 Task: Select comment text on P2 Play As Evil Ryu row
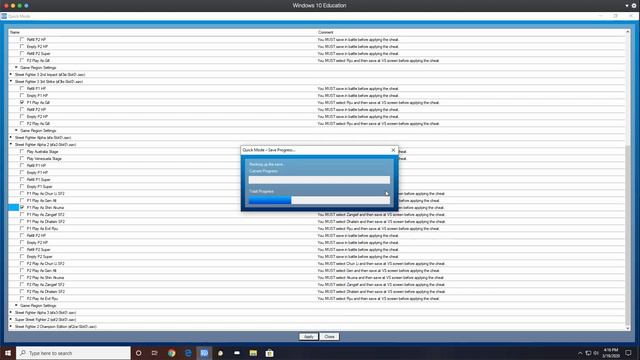tap(378, 298)
